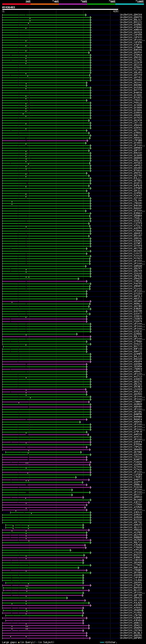Select the UniRef100_Q39804 label

pos(131,113)
